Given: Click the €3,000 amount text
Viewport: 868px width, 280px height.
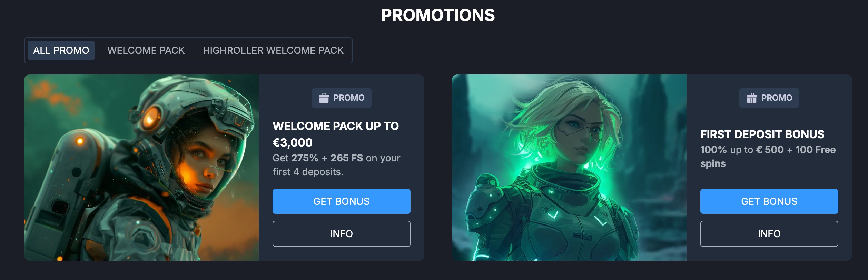Looking at the screenshot, I should point(293,142).
